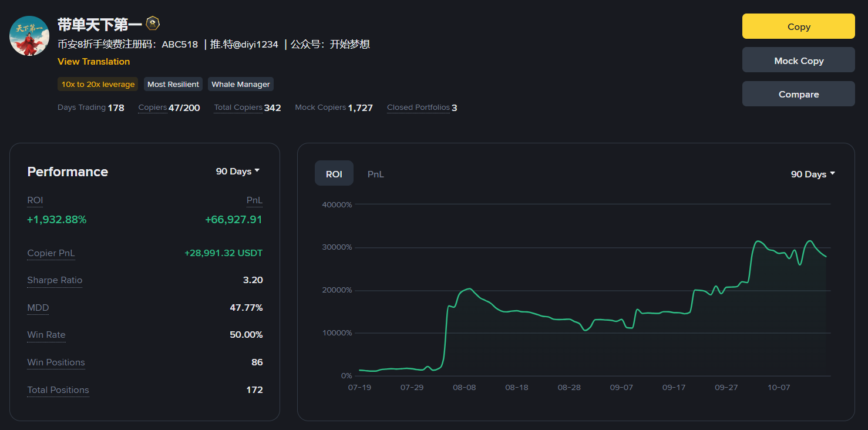Switch Performance panel to PnL metric
This screenshot has height=430, width=868.
(254, 200)
